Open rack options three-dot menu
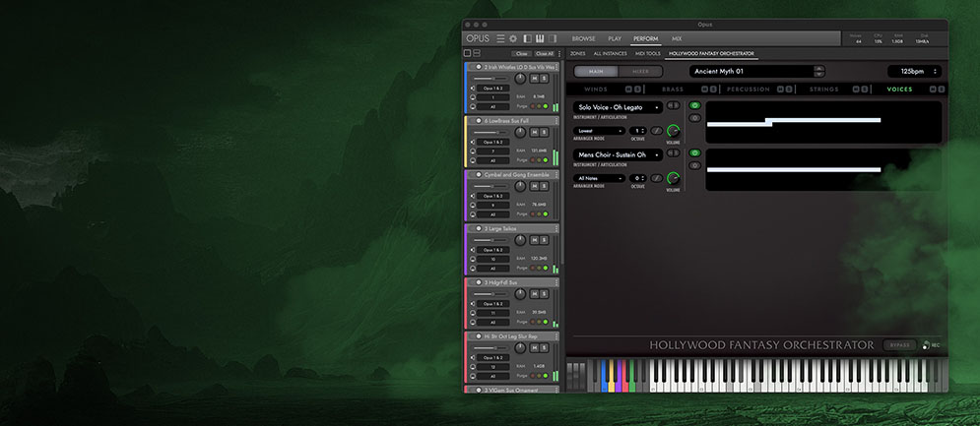Viewport: 980px width, 426px height. coord(559,54)
